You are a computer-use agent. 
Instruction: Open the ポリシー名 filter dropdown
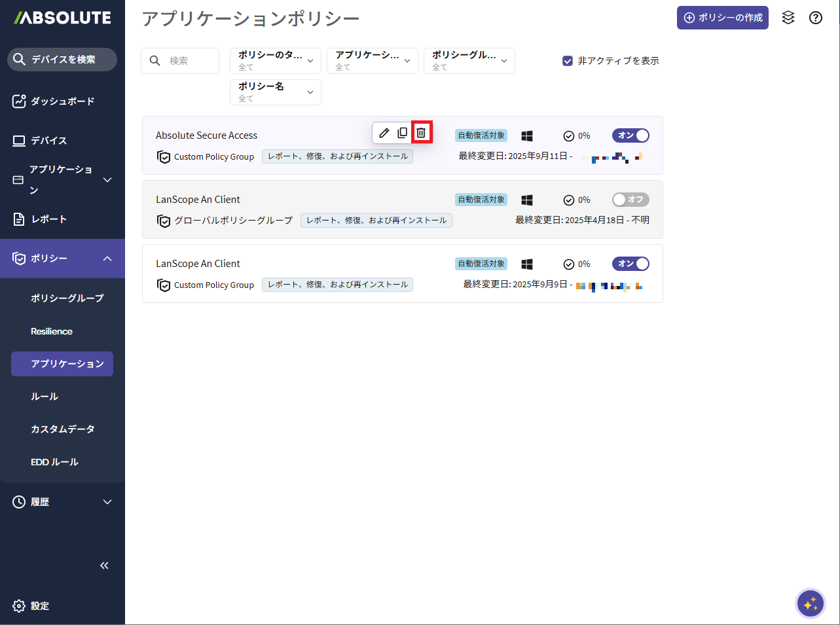point(276,92)
